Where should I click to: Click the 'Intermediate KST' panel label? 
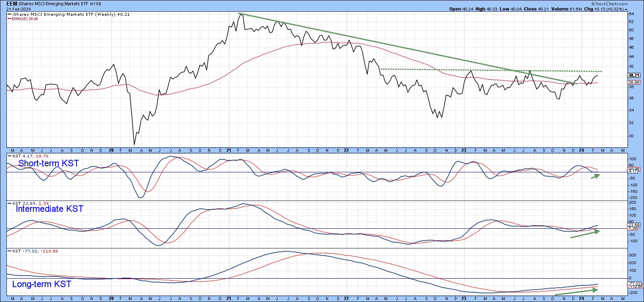(49, 209)
